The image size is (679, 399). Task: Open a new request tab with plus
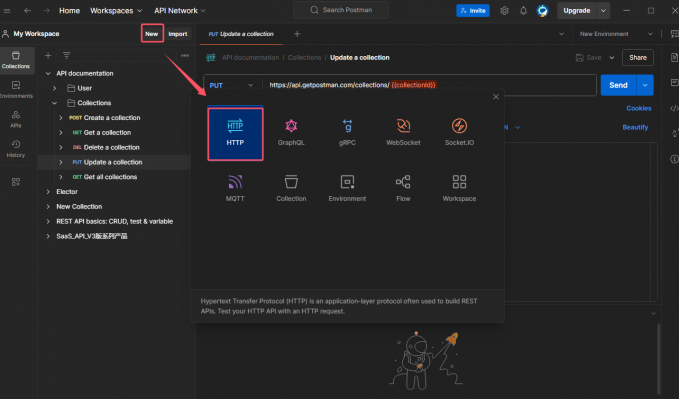pyautogui.click(x=297, y=34)
